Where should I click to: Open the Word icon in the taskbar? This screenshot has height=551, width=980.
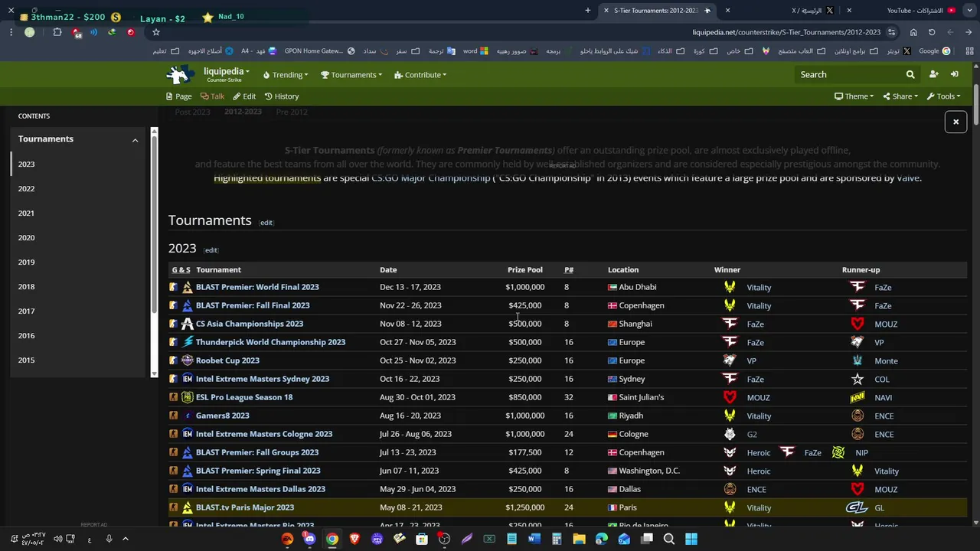[x=534, y=539]
